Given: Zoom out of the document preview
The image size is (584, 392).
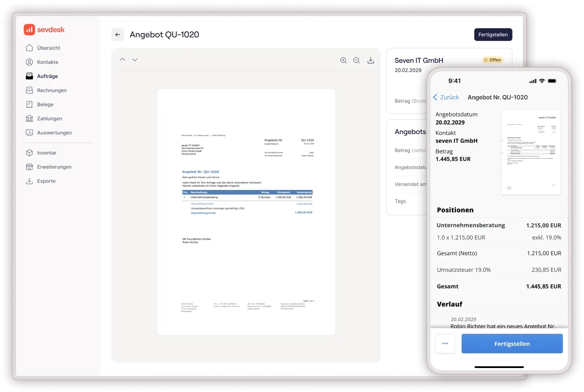Looking at the screenshot, I should coord(357,60).
